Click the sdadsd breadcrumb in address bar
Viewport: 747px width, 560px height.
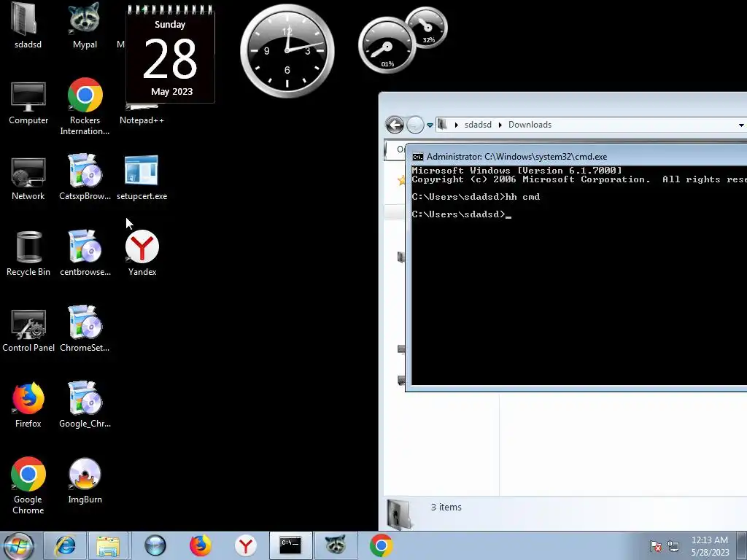[x=478, y=125]
